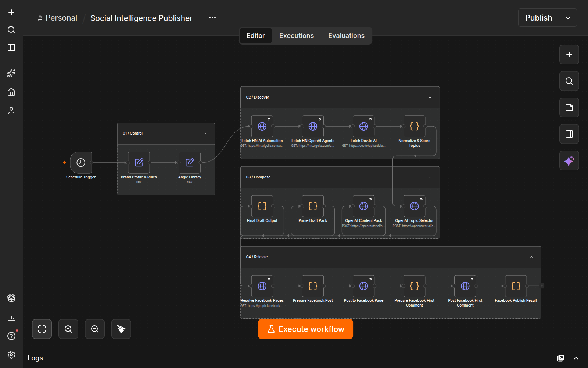588x368 pixels.
Task: Open the Post to Facebook Page node
Action: [364, 286]
